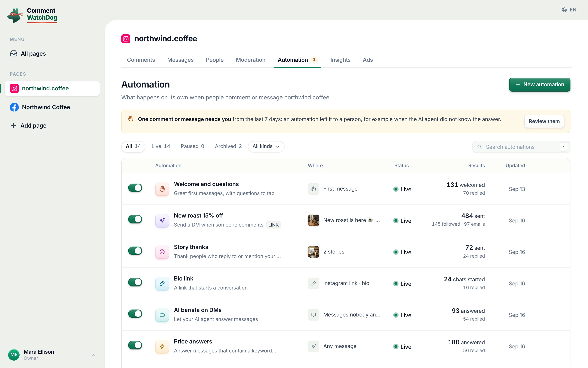Screen dimensions: 588x368
Task: Open the All kinds dropdown
Action: click(x=266, y=147)
